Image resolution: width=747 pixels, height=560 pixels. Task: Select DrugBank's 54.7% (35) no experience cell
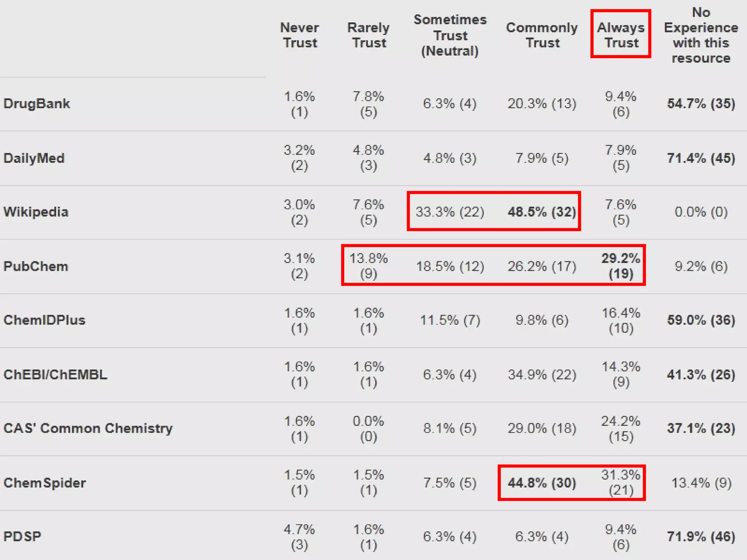click(701, 104)
